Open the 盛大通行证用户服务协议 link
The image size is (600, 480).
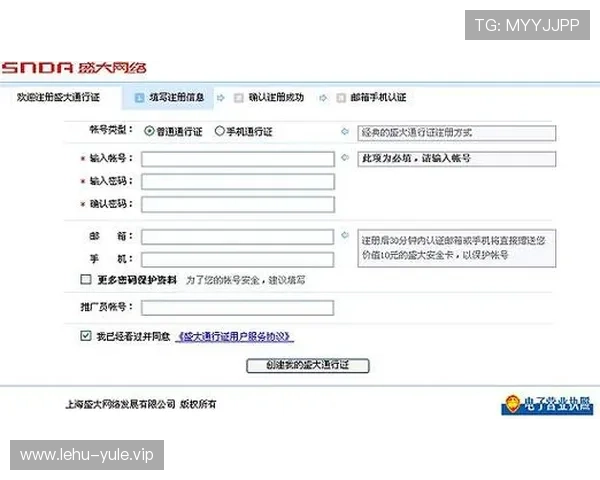(x=235, y=336)
